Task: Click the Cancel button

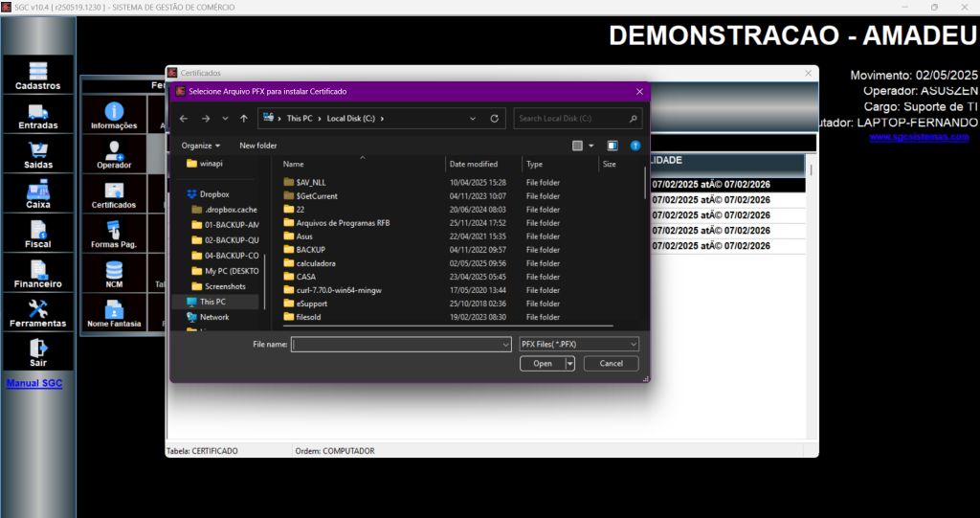Action: click(612, 364)
